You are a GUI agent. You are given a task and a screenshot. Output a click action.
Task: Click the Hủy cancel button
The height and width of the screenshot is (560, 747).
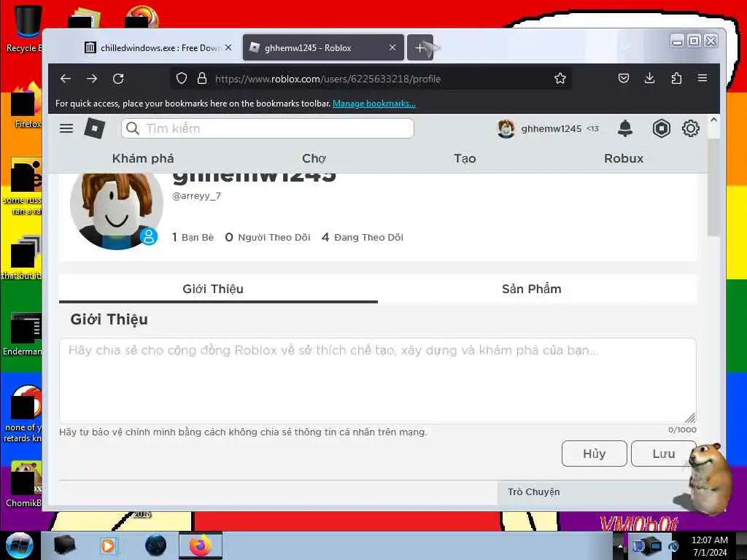pyautogui.click(x=594, y=454)
